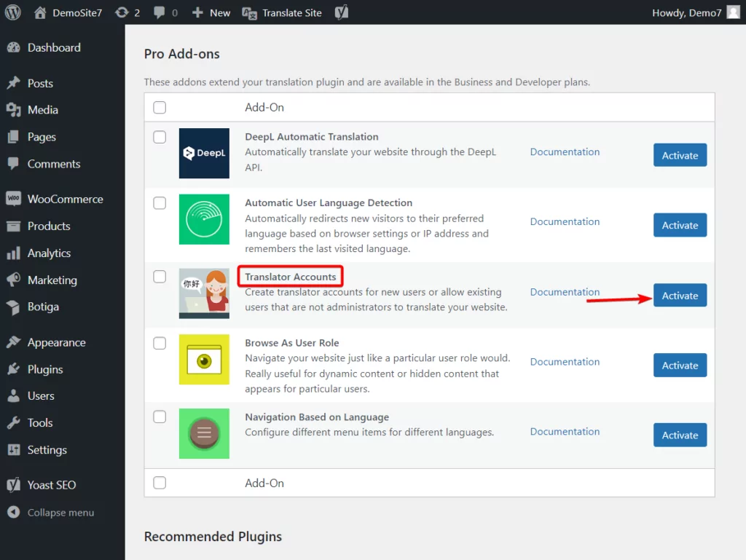Click the Comments icon in sidebar
This screenshot has height=560, width=746.
[14, 164]
